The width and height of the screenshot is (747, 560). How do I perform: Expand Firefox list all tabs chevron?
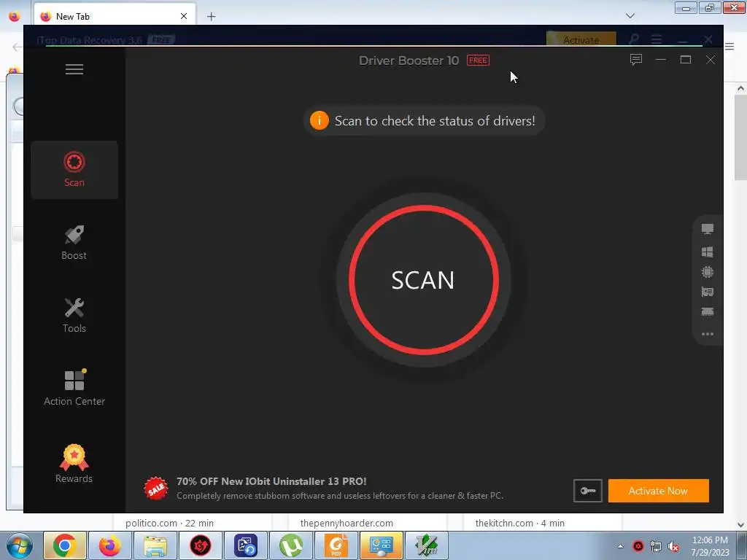click(x=630, y=16)
